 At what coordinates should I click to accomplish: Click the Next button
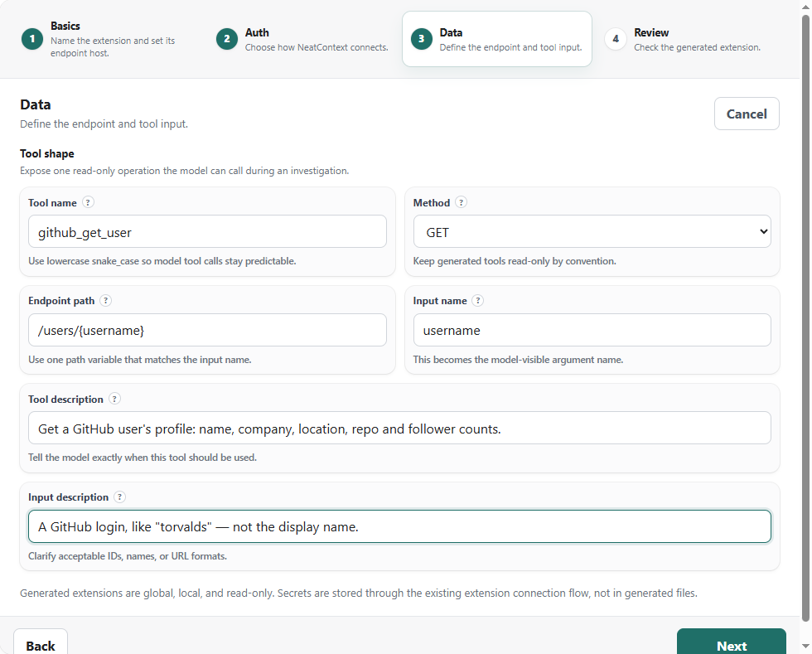click(x=731, y=642)
